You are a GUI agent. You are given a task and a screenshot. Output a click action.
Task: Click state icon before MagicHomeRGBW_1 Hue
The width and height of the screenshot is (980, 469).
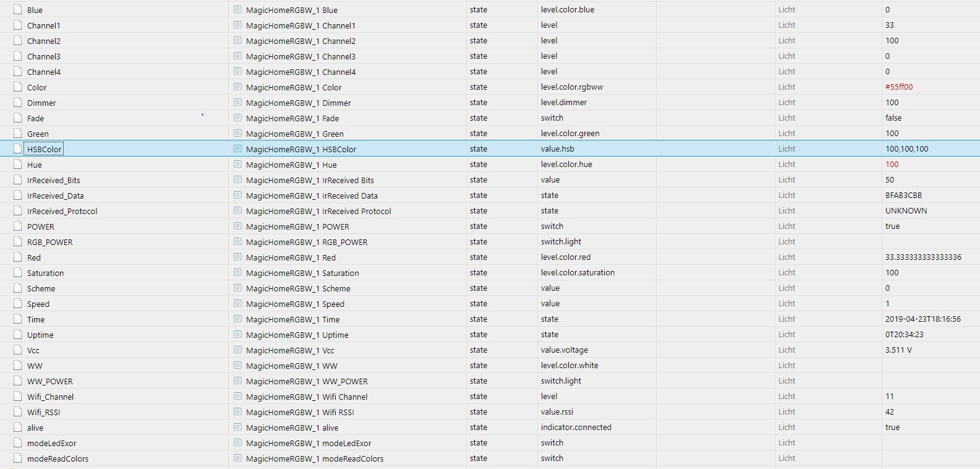coord(237,164)
